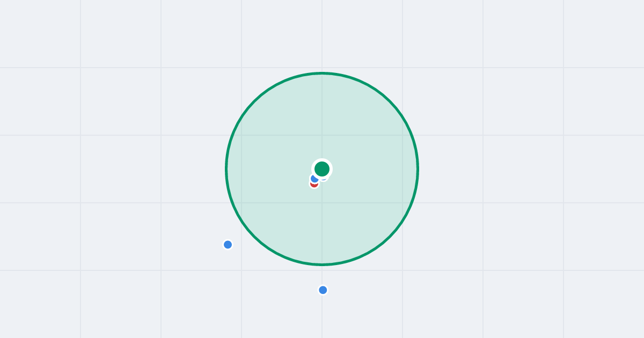Screen dimensions: 644x338
Task: Select the large green center marker
Action: tap(322, 169)
